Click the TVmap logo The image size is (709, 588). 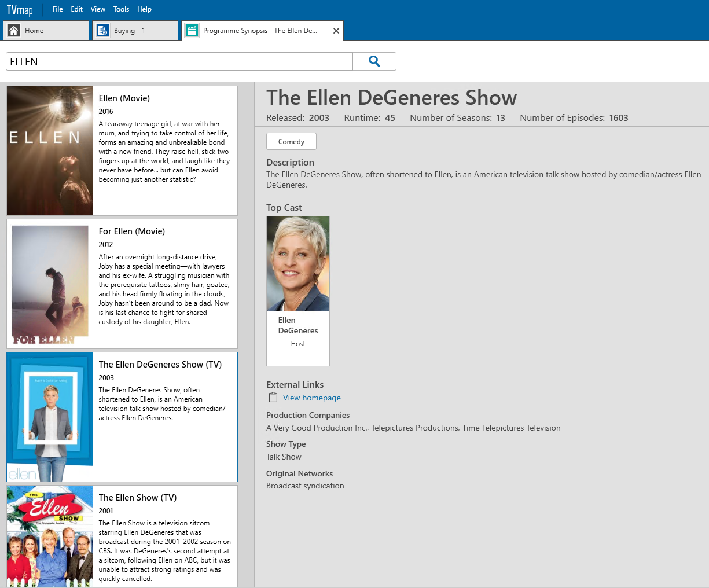[x=20, y=10]
